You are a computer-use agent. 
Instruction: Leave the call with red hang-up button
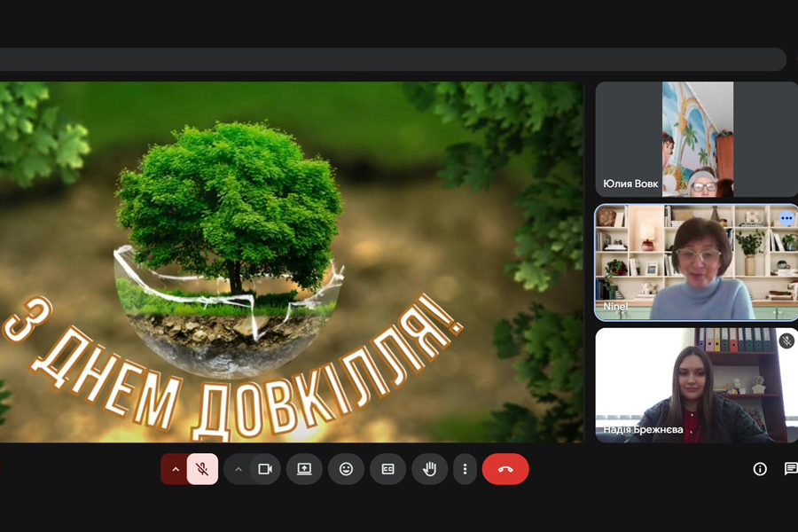click(x=505, y=469)
